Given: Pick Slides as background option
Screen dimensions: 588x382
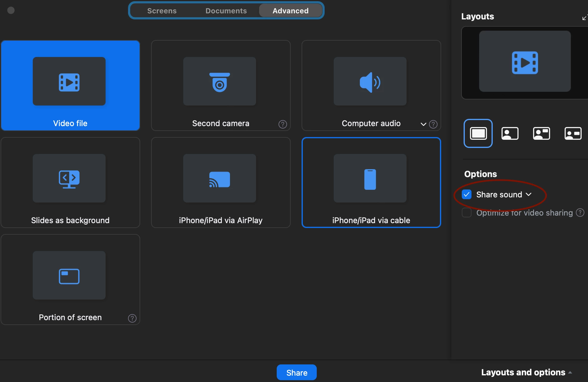Looking at the screenshot, I should click(70, 182).
